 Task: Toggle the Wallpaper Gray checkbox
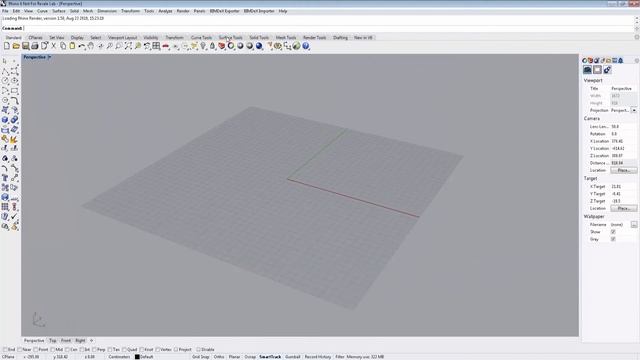coord(613,239)
